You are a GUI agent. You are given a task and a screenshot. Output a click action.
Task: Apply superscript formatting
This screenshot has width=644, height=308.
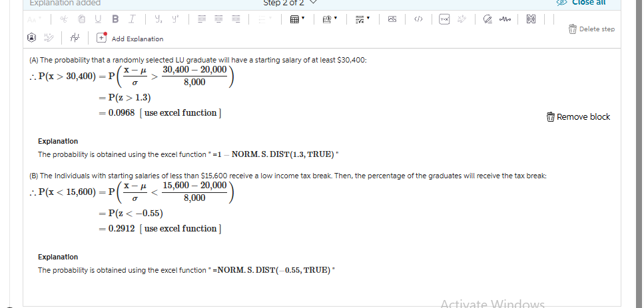[x=175, y=19]
